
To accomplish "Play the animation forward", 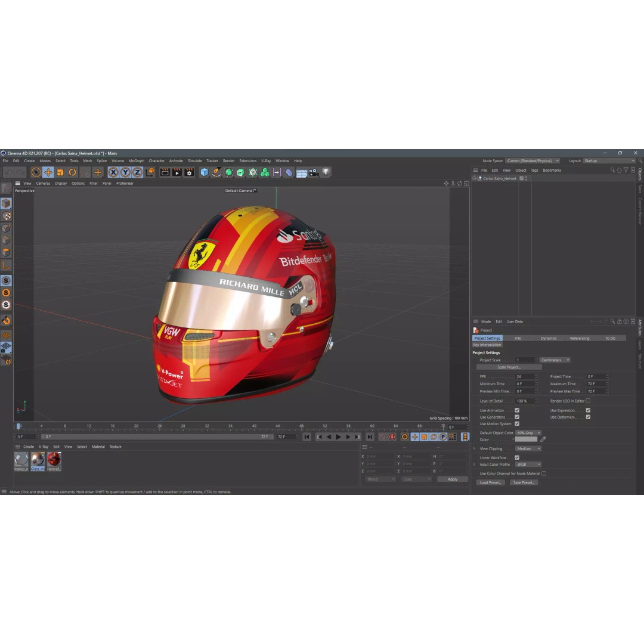I will [338, 437].
